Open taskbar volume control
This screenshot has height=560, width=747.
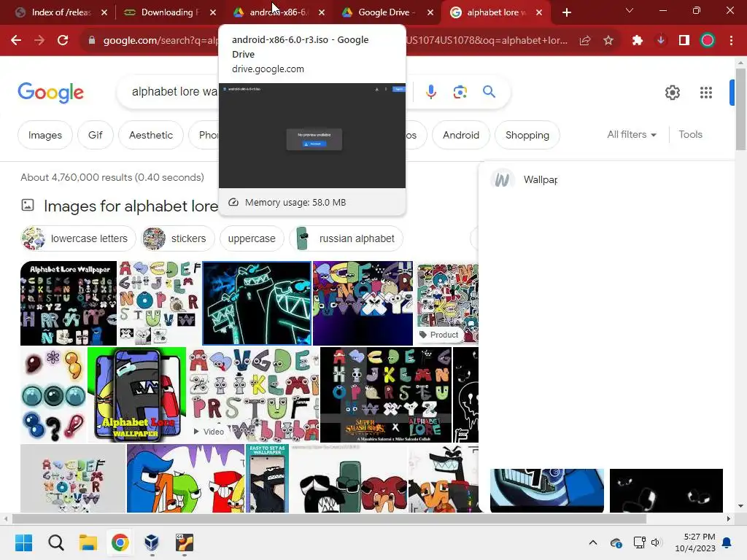click(656, 542)
